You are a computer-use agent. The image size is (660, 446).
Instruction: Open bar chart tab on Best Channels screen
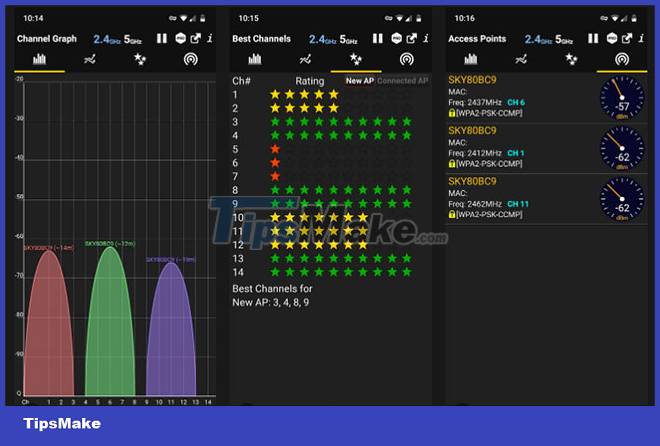coord(256,59)
